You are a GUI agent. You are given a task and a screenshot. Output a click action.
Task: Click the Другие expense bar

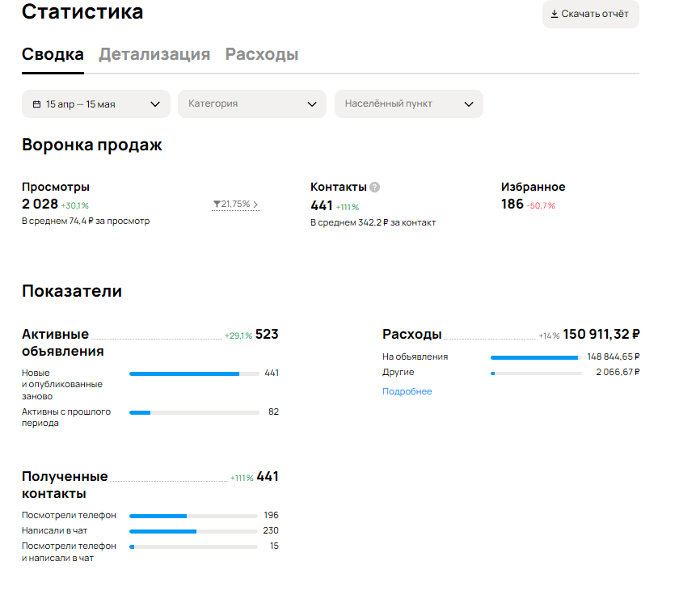point(536,373)
